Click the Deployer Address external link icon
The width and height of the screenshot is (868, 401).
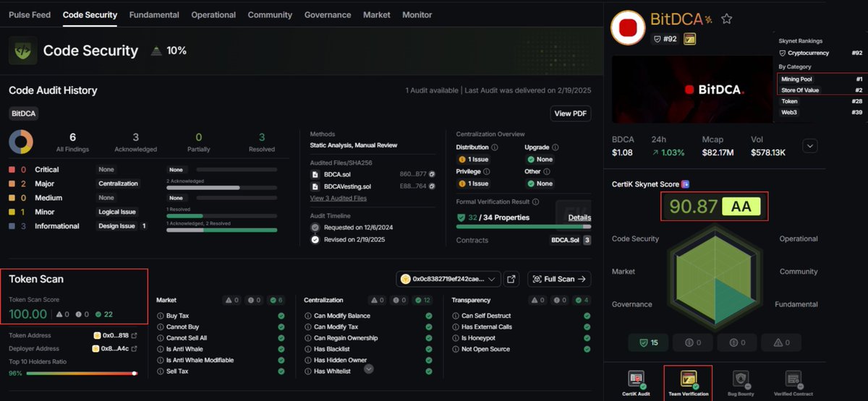(x=134, y=348)
